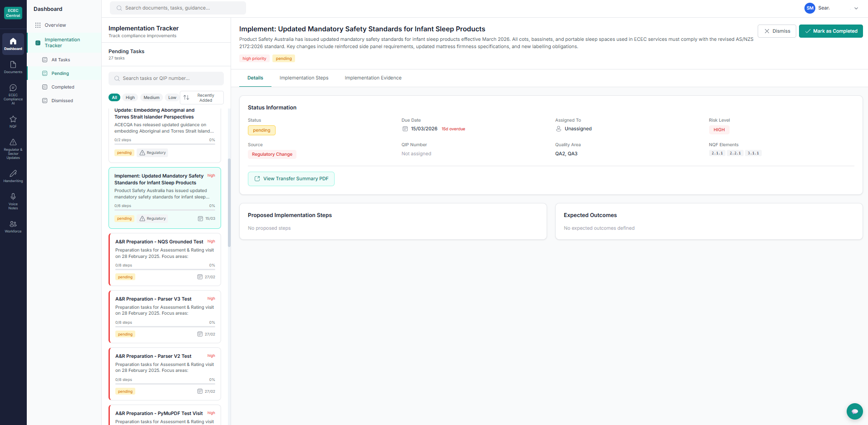Viewport: 868px width, 425px height.
Task: Click the ECEC Central logo
Action: 13,13
